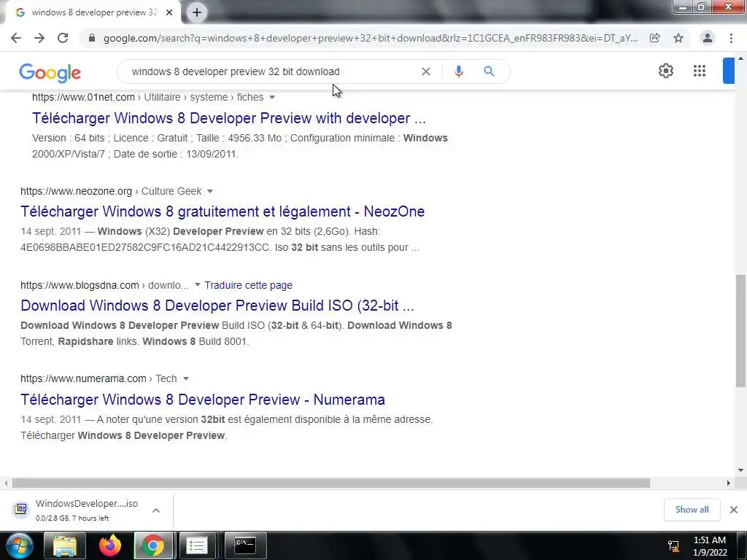Image resolution: width=747 pixels, height=560 pixels.
Task: Click the browser forward arrow
Action: (39, 38)
